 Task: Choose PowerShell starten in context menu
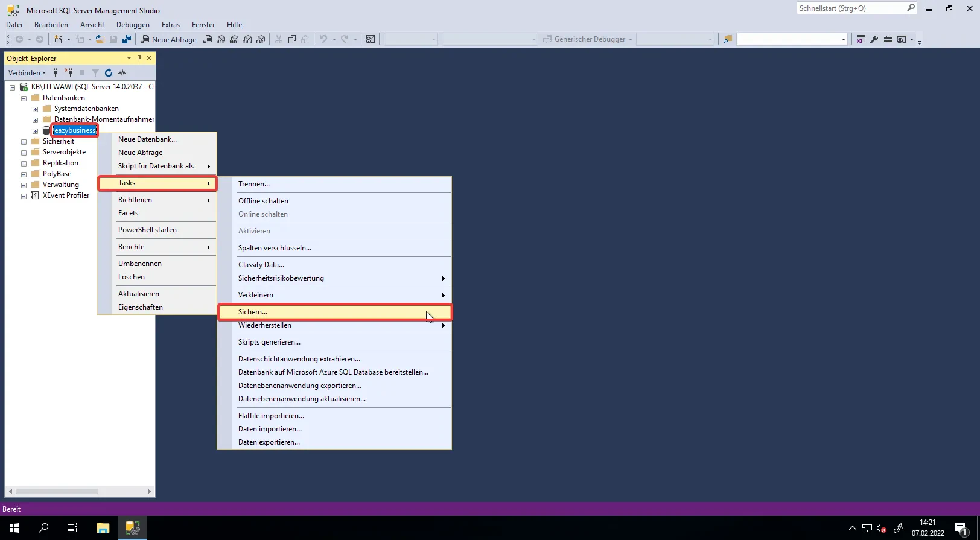[157, 230]
